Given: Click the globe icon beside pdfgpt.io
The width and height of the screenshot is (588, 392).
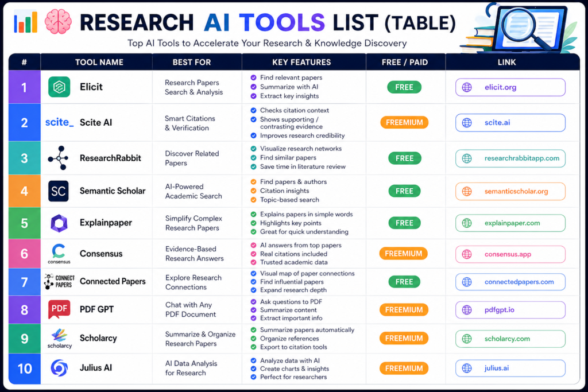Looking at the screenshot, I should tap(467, 310).
